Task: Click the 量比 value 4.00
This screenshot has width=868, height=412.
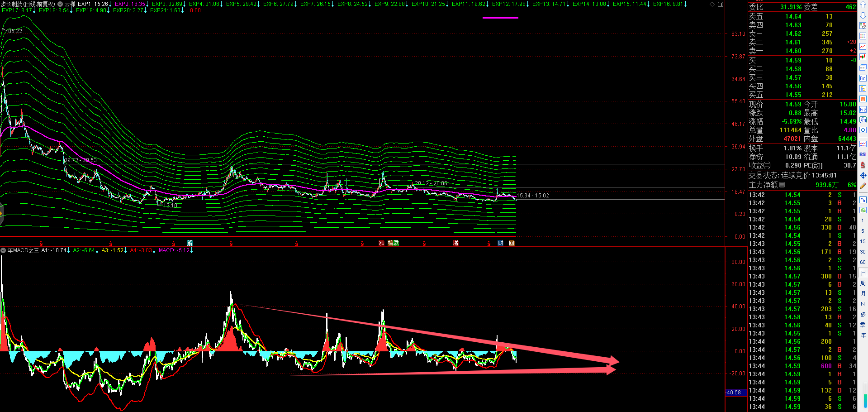Action: coord(850,130)
